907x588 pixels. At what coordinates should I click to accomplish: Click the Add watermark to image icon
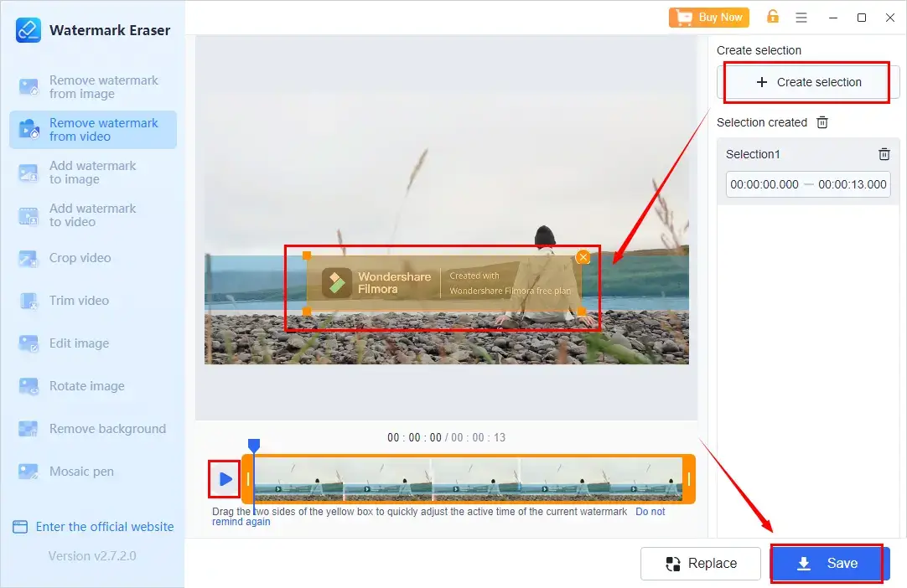point(29,173)
